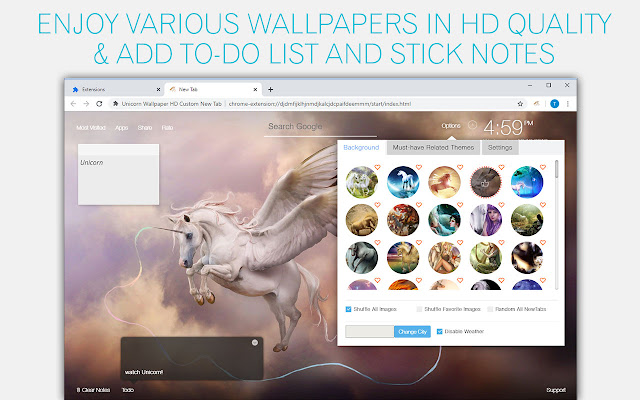Choose the unicorn on blue moon wallpaper
This screenshot has width=640, height=400.
(403, 182)
